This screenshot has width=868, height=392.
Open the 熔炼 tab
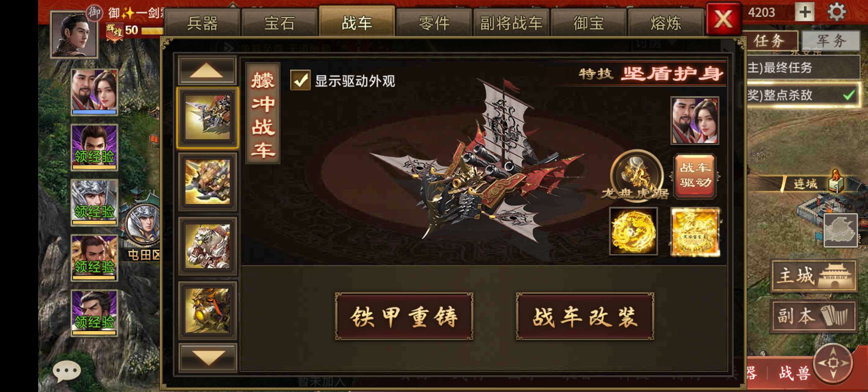(666, 23)
